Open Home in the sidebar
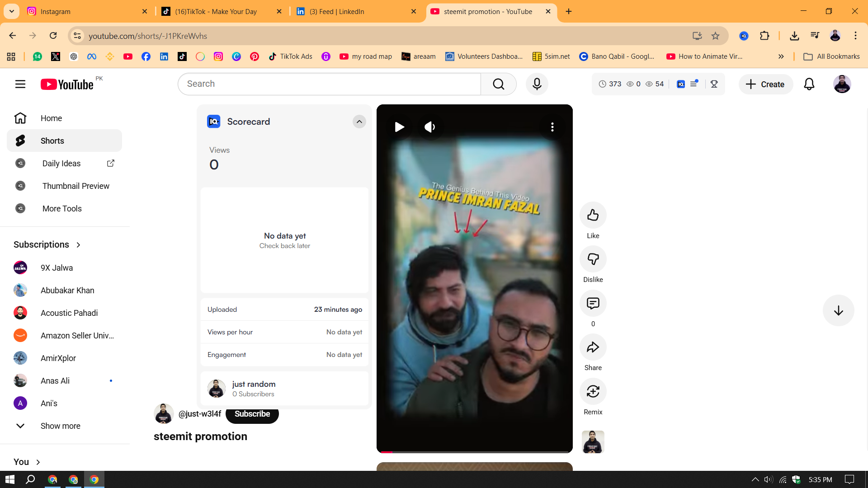 (x=51, y=118)
